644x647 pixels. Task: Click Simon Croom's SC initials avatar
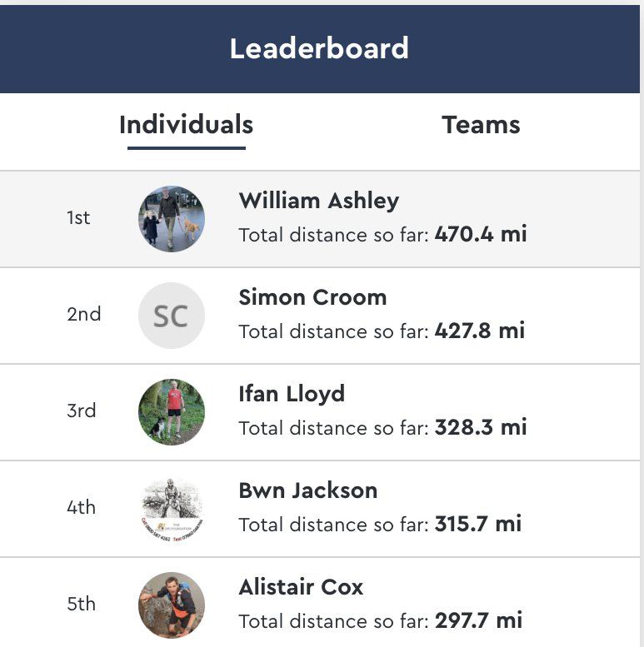click(171, 316)
